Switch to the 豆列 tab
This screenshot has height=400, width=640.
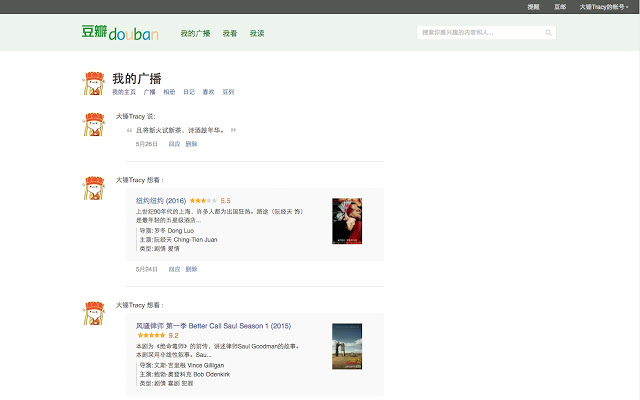[x=228, y=92]
